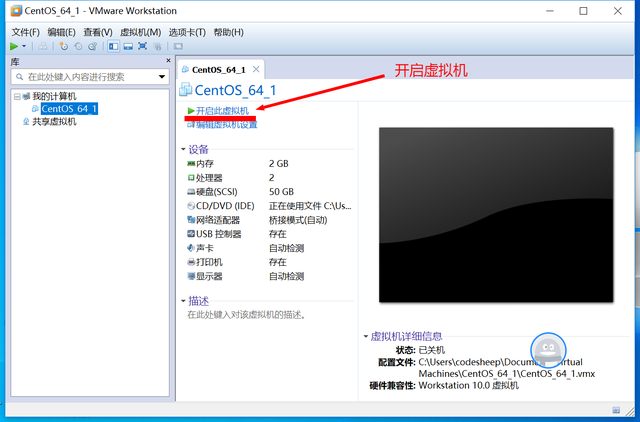Open the 帮助(H) menu
Screen dimensions: 640x422
pyautogui.click(x=229, y=32)
